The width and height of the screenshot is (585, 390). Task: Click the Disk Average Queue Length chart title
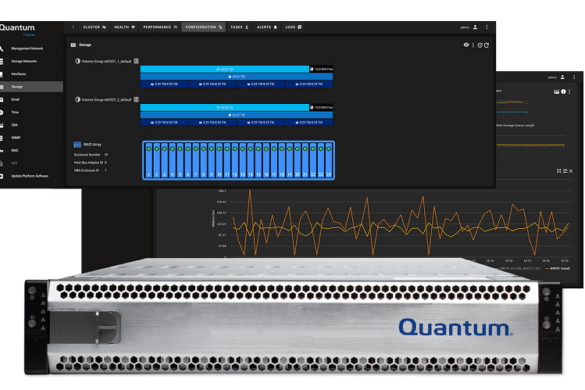tap(515, 125)
